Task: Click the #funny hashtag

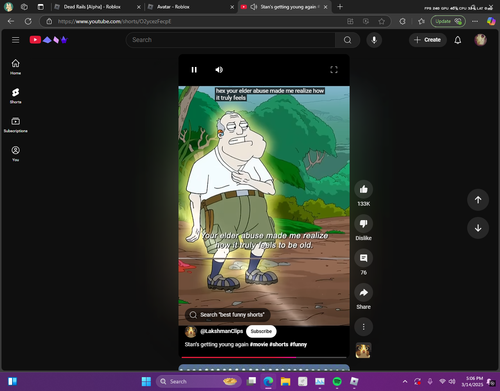Action: [x=298, y=344]
